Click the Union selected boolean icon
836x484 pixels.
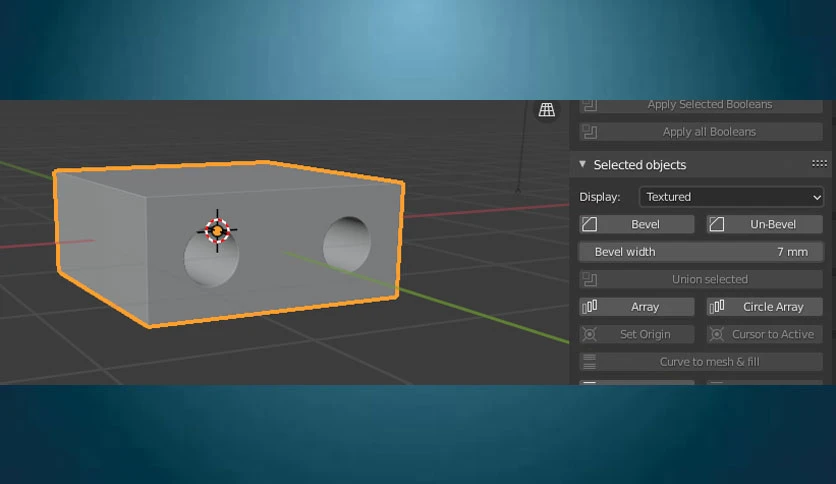pos(589,279)
